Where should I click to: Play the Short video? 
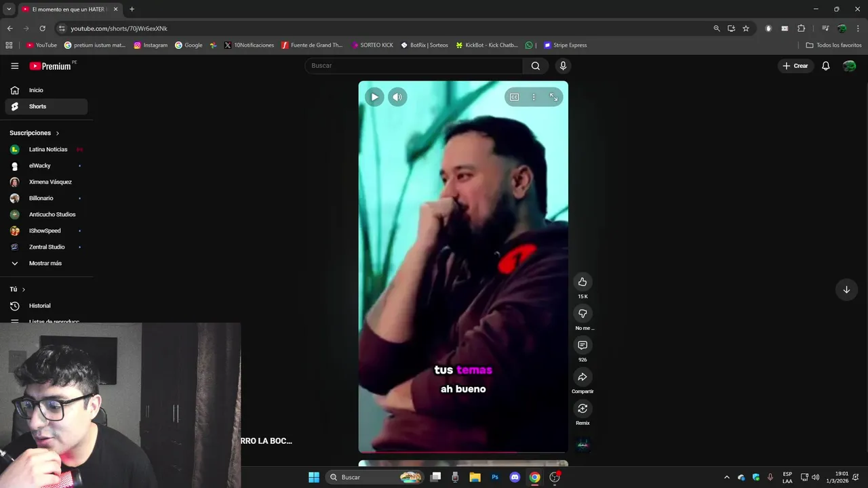(x=374, y=97)
